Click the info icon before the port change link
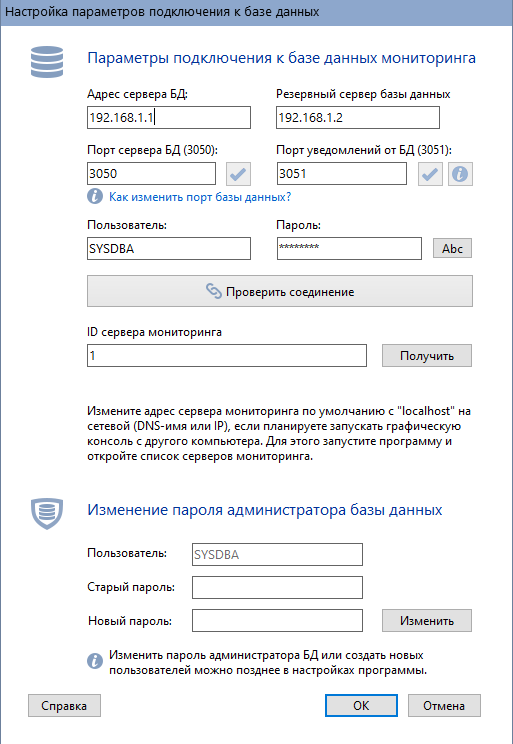The image size is (513, 744). pyautogui.click(x=95, y=196)
